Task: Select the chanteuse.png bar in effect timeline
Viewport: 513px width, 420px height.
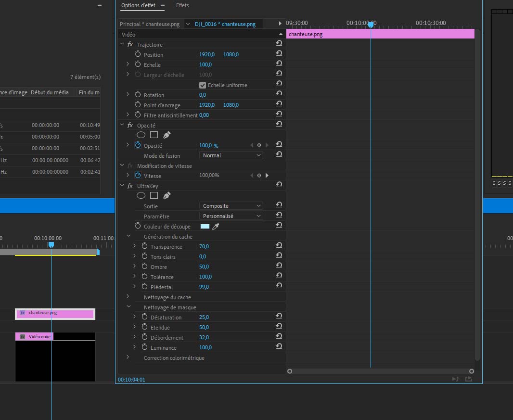Action: [x=380, y=34]
